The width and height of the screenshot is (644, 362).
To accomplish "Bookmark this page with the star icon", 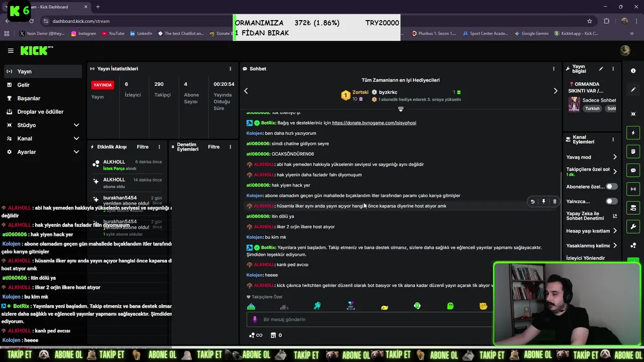I will click(590, 21).
